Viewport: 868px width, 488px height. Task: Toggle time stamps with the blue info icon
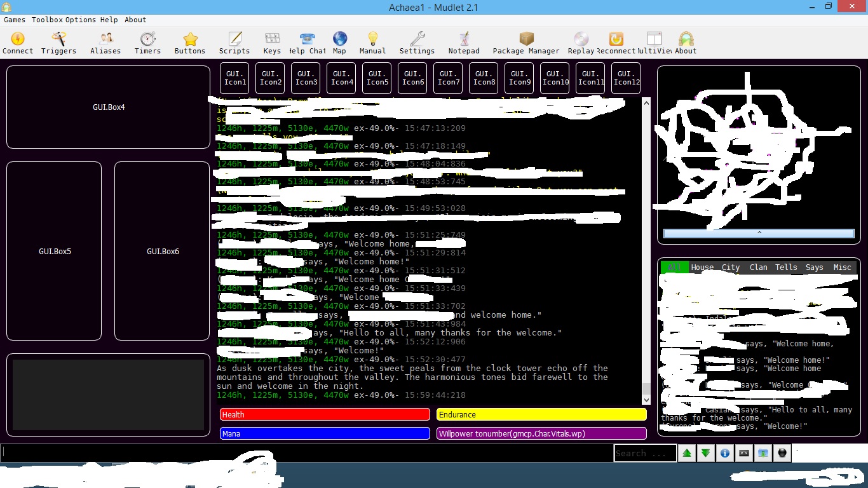point(724,453)
